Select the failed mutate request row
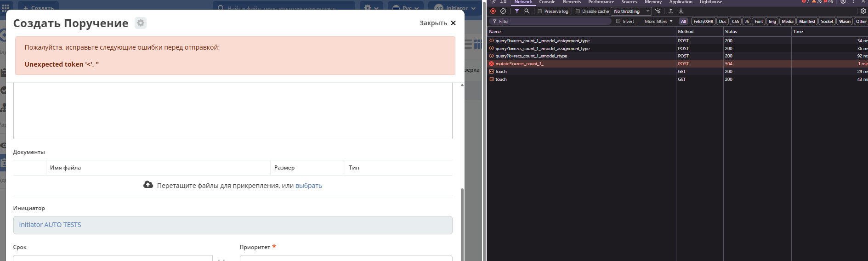The height and width of the screenshot is (261, 868). click(519, 64)
